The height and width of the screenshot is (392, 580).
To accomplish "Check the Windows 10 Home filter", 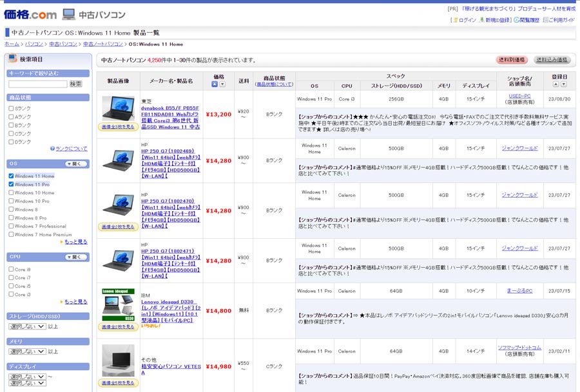I will click(11, 192).
